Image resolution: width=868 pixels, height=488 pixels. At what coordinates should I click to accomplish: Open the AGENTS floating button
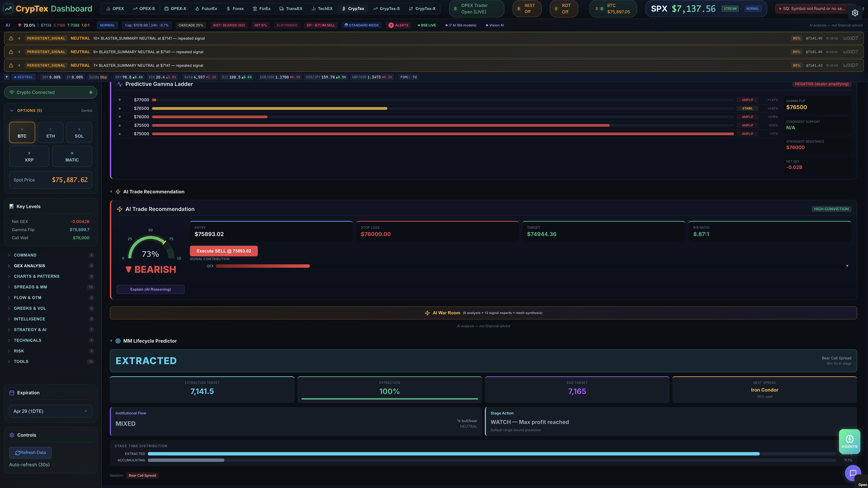click(x=850, y=441)
